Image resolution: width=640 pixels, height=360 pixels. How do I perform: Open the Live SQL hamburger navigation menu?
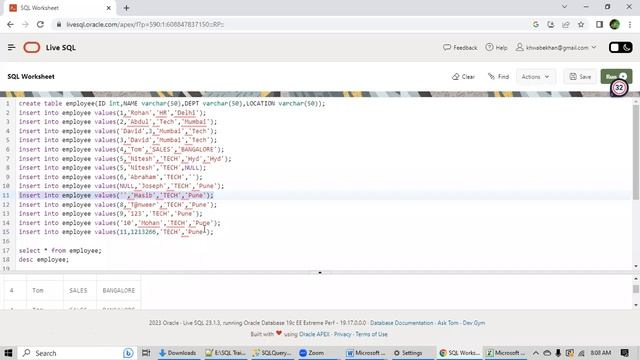click(x=11, y=47)
